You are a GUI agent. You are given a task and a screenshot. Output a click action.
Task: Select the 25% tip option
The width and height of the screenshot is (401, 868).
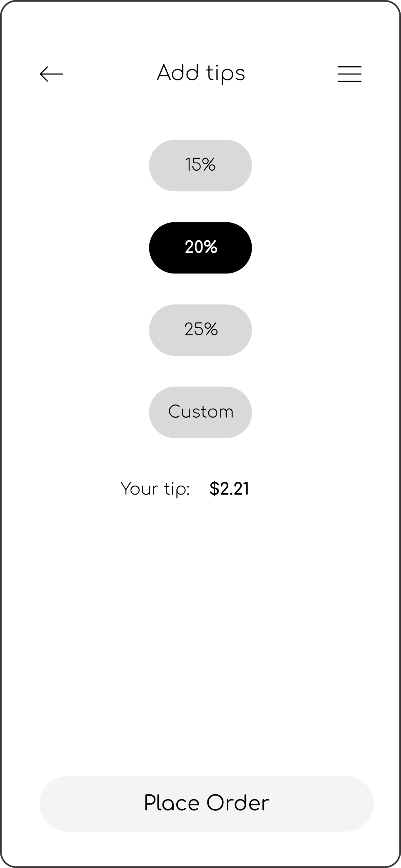[x=200, y=330]
